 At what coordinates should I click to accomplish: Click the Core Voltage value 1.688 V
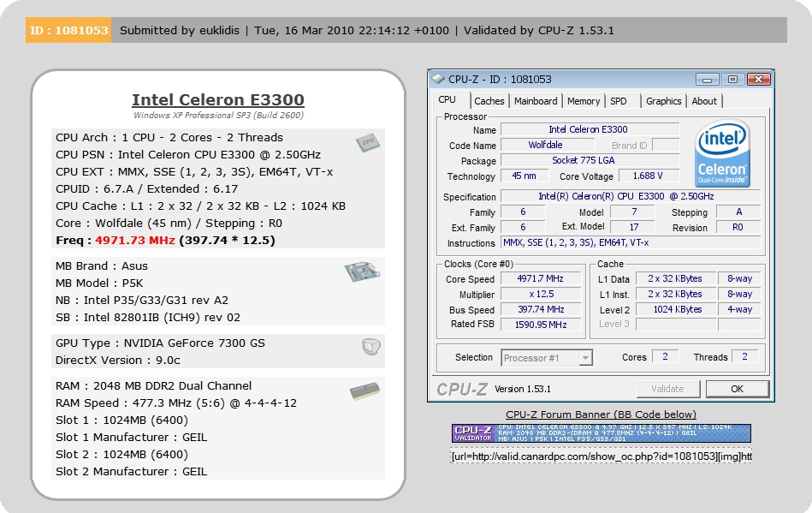pyautogui.click(x=649, y=176)
